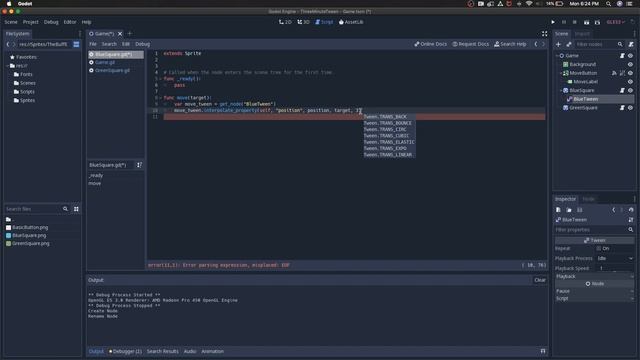Toggle distraction-free mode expand icon
Screen dimensions: 640x360
544,34
